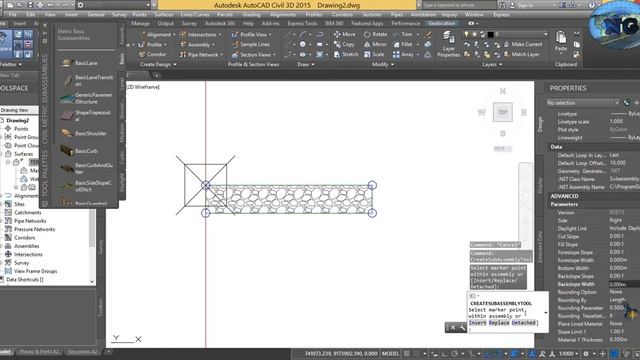Select the BasicCurbAndGutter subassembly
This screenshot has height=360, width=640.
[x=87, y=168]
